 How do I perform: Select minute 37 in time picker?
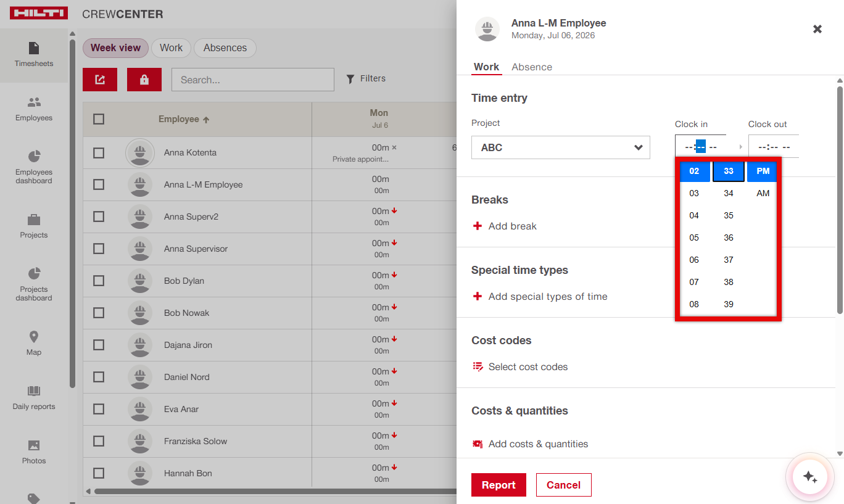pos(729,260)
